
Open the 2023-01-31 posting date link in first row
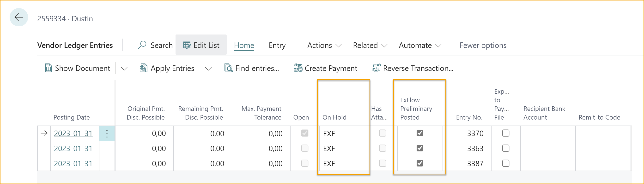click(73, 134)
